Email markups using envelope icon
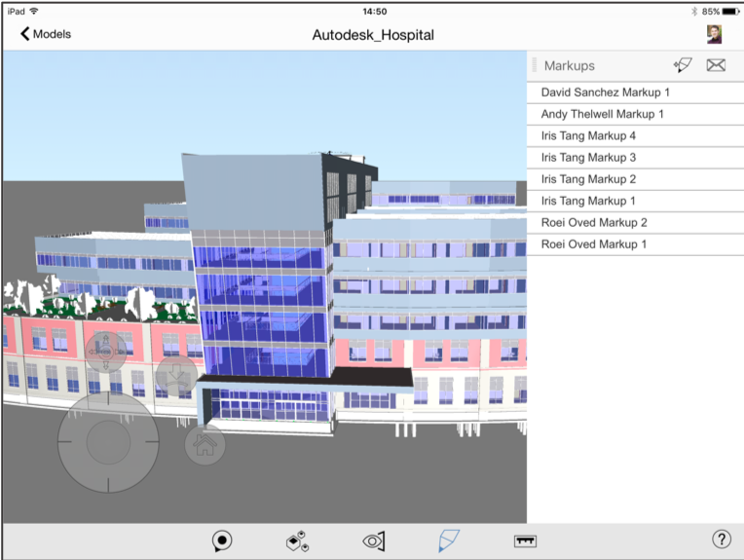 tap(716, 65)
